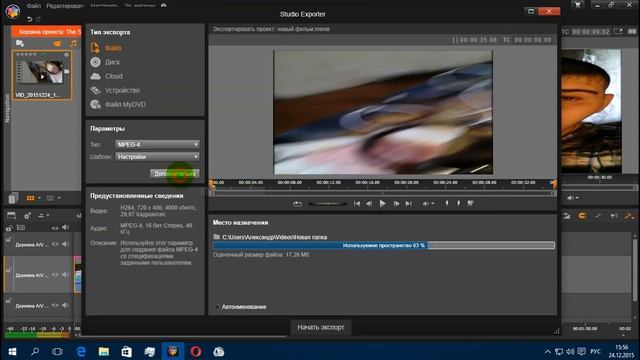
Task: Jump to end of export preview
Action: click(409, 203)
